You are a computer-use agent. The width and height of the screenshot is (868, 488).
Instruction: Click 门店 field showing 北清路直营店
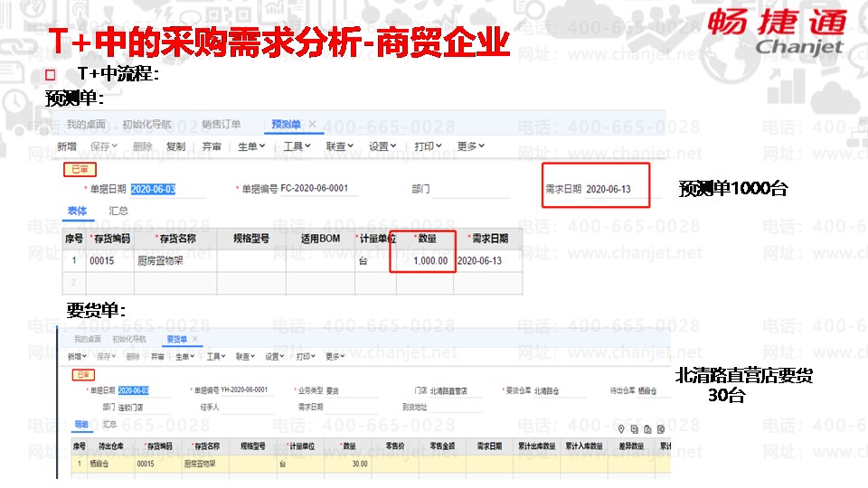click(x=456, y=390)
